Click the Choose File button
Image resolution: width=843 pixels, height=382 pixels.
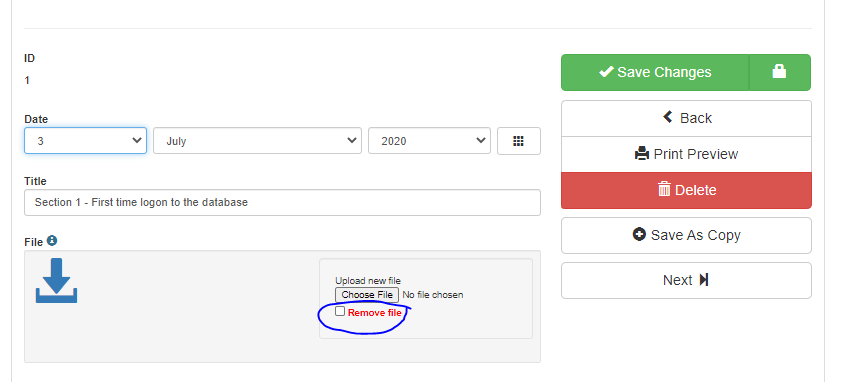click(367, 295)
